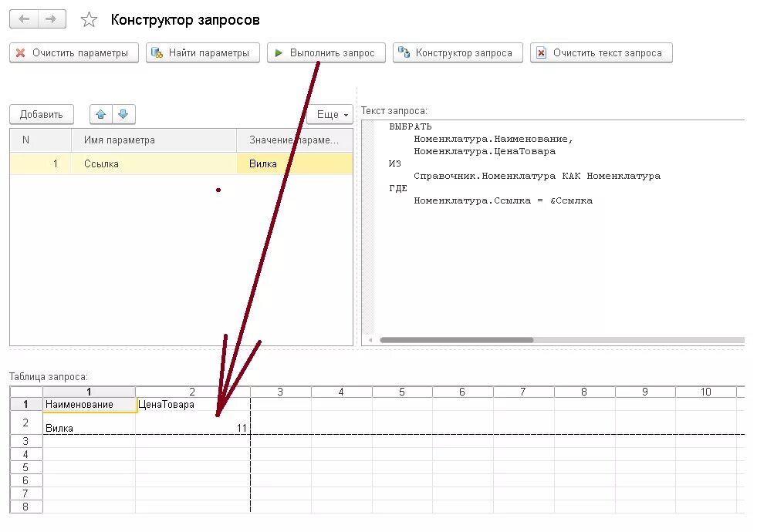784x532 pixels.
Task: Click 'Значение параме...' column header
Action: pos(295,140)
